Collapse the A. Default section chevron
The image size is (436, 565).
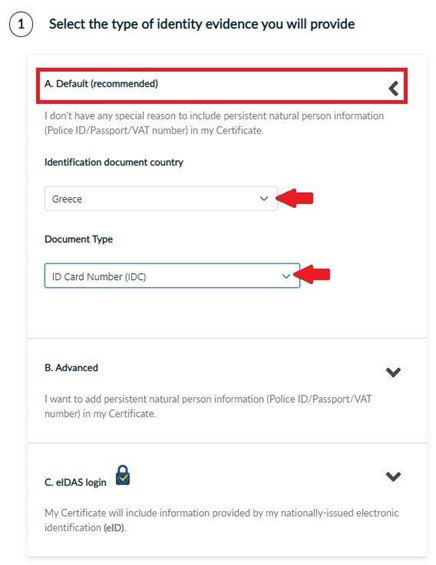tap(393, 88)
